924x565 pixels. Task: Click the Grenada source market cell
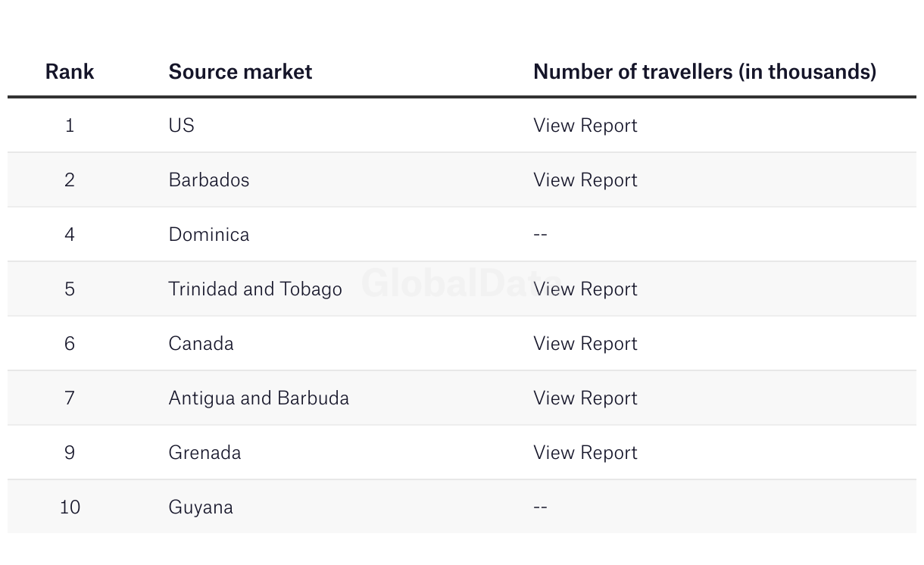coord(204,452)
